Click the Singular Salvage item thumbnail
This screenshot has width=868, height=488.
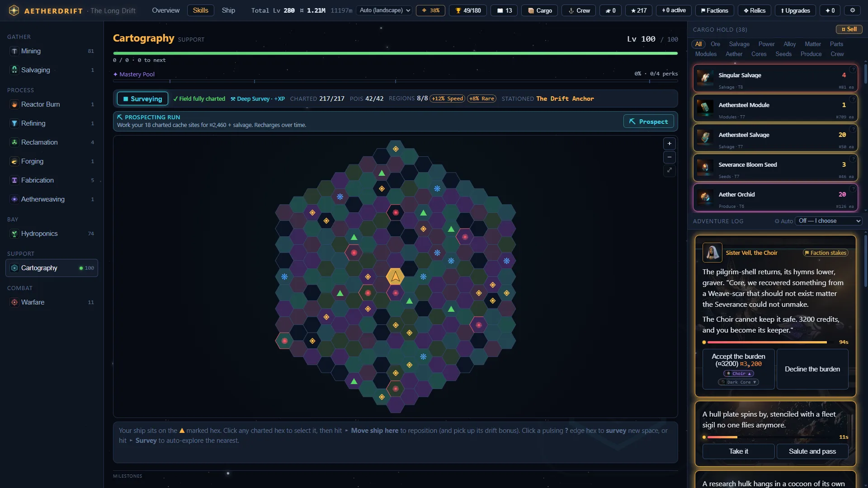[x=705, y=78]
